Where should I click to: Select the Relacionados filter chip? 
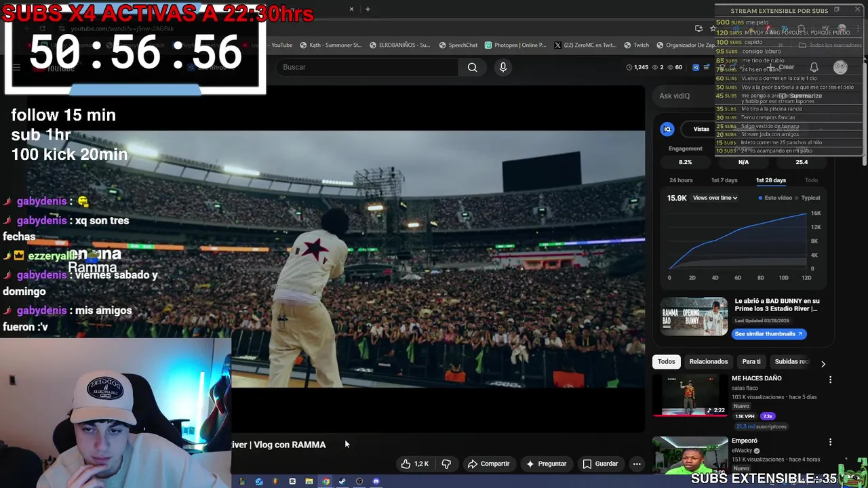[708, 361]
